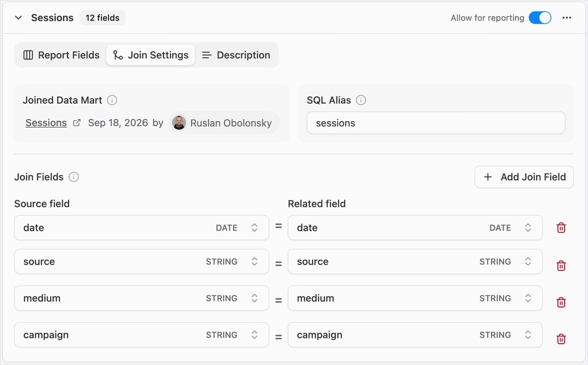This screenshot has height=365, width=588.
Task: Click the Add Join Field button
Action: (x=524, y=177)
